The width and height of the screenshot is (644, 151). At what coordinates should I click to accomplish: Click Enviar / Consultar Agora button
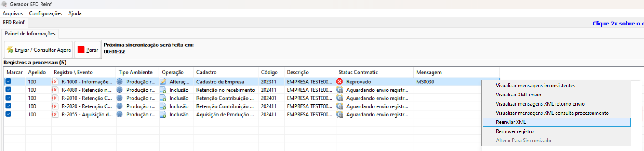coord(38,50)
